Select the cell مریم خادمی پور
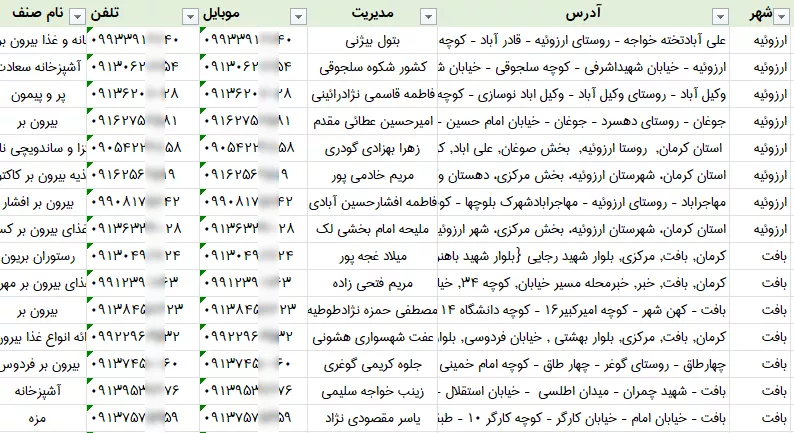This screenshot has width=794, height=433. [372, 175]
